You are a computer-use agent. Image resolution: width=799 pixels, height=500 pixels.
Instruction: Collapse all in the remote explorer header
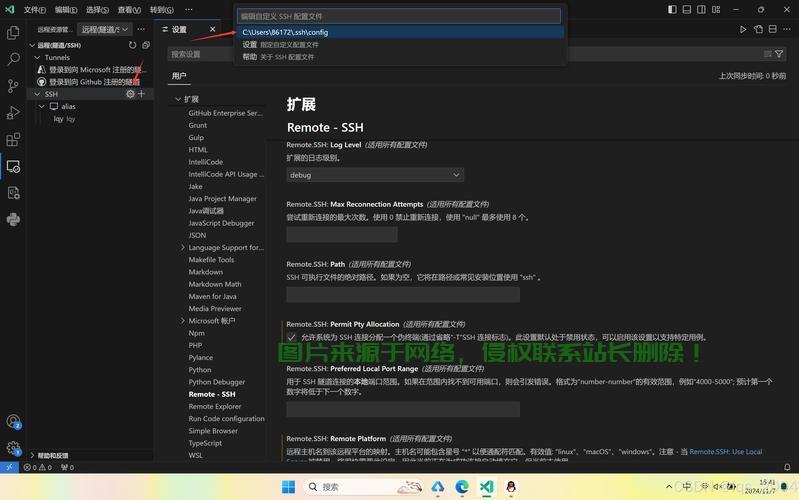tap(146, 45)
